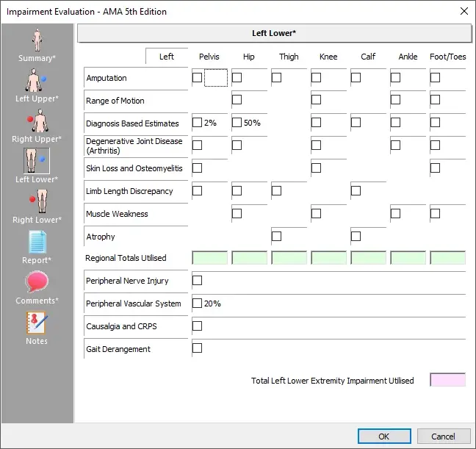Enable Muscle Weakness for Knee
476x449 pixels.
(316, 214)
